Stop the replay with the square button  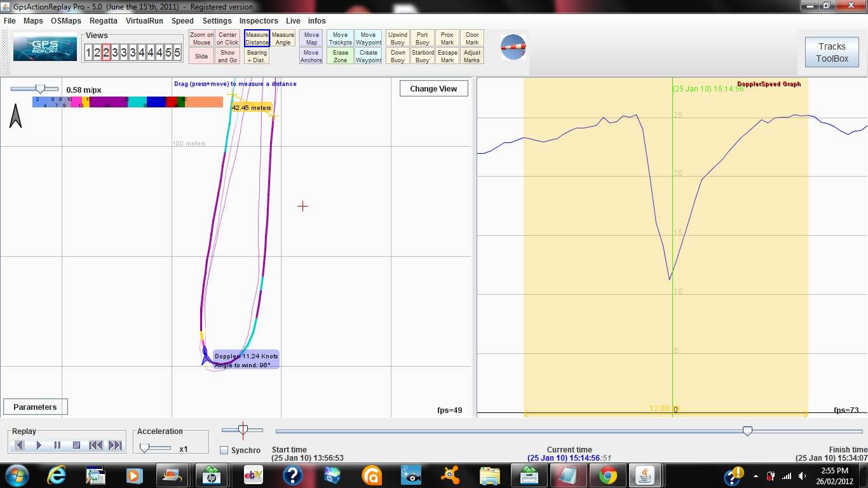click(76, 445)
